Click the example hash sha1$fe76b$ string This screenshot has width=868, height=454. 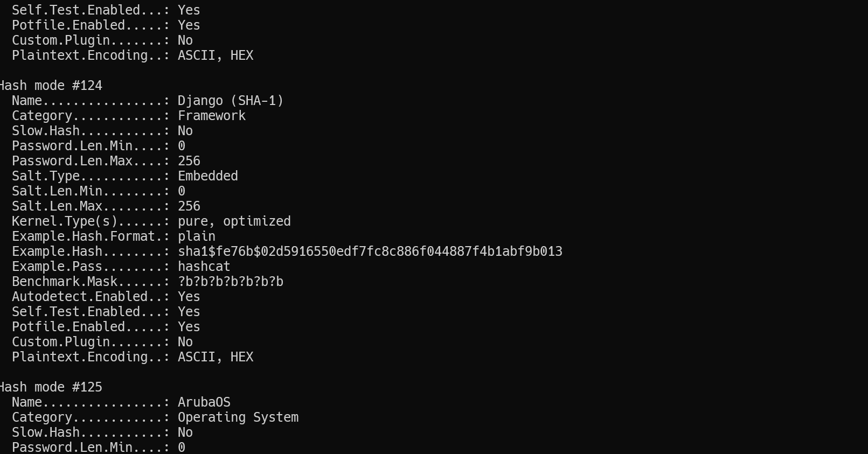coord(370,252)
